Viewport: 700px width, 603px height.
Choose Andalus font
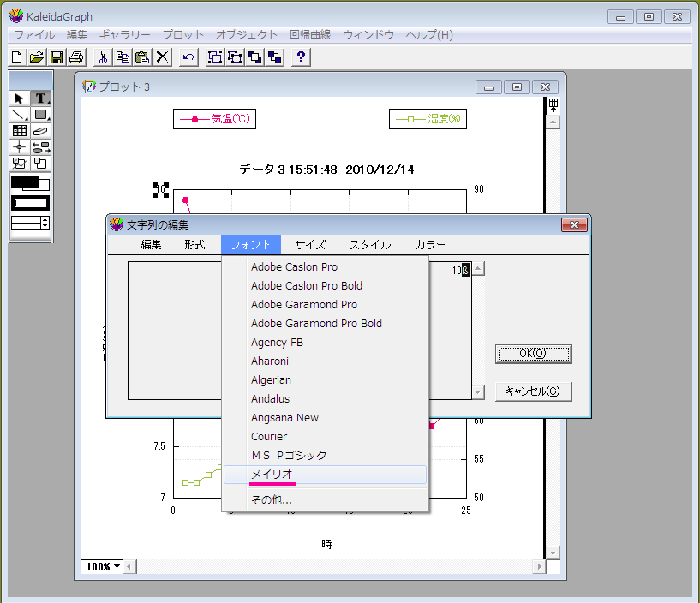click(x=325, y=398)
